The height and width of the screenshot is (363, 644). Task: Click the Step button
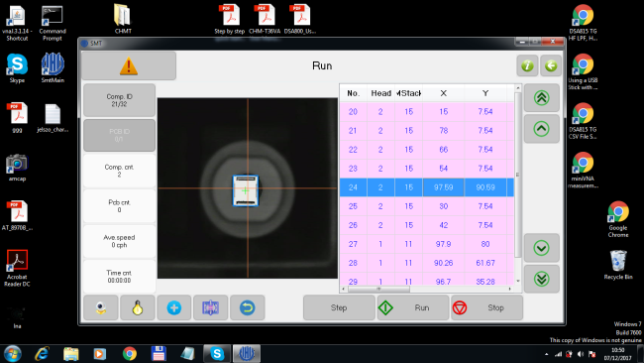coord(339,307)
